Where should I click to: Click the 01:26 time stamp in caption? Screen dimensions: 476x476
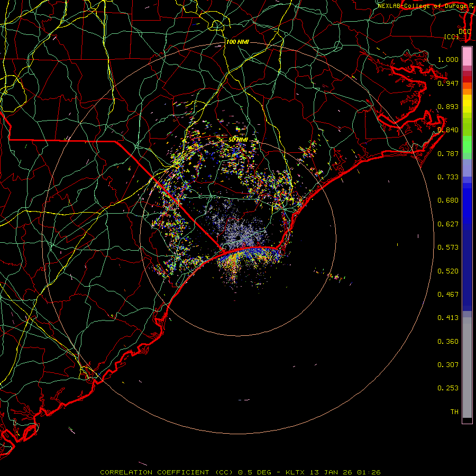(x=369, y=472)
